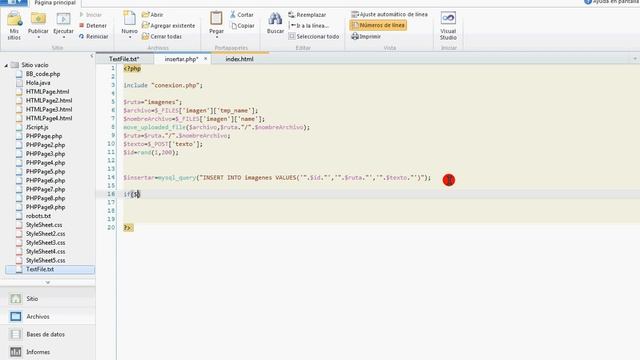
Task: Select robots.txt in the file tree
Action: tap(38, 216)
